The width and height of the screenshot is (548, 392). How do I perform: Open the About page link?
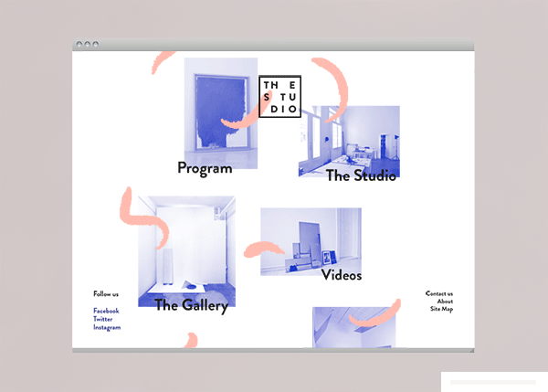(x=445, y=302)
